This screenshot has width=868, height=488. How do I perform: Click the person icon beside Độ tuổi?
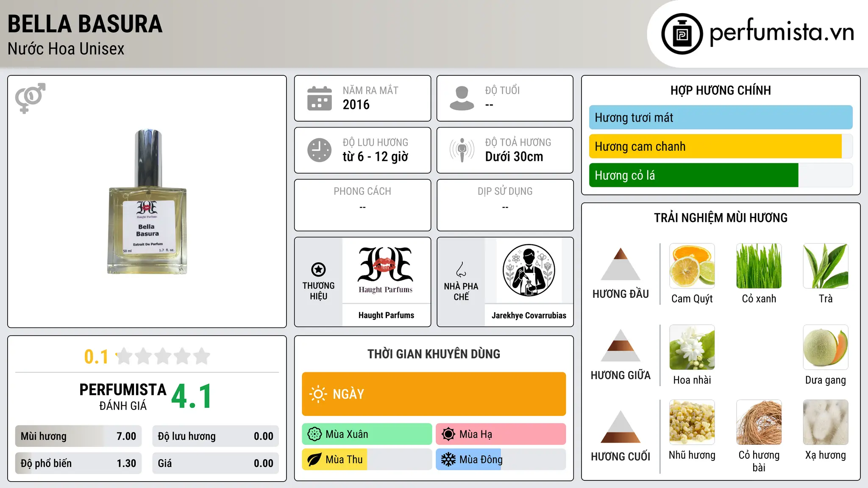(462, 98)
